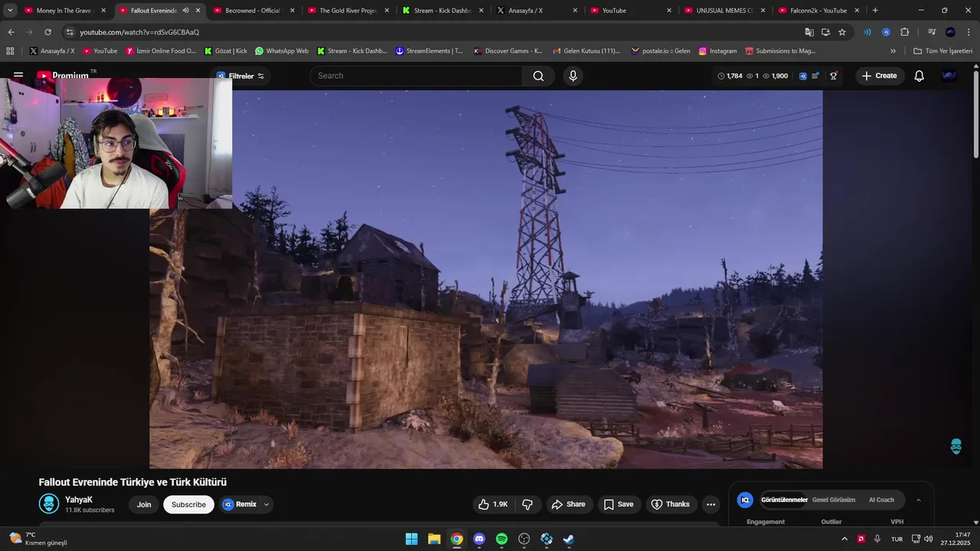Translate this page icon
Image resolution: width=980 pixels, height=551 pixels.
[809, 32]
